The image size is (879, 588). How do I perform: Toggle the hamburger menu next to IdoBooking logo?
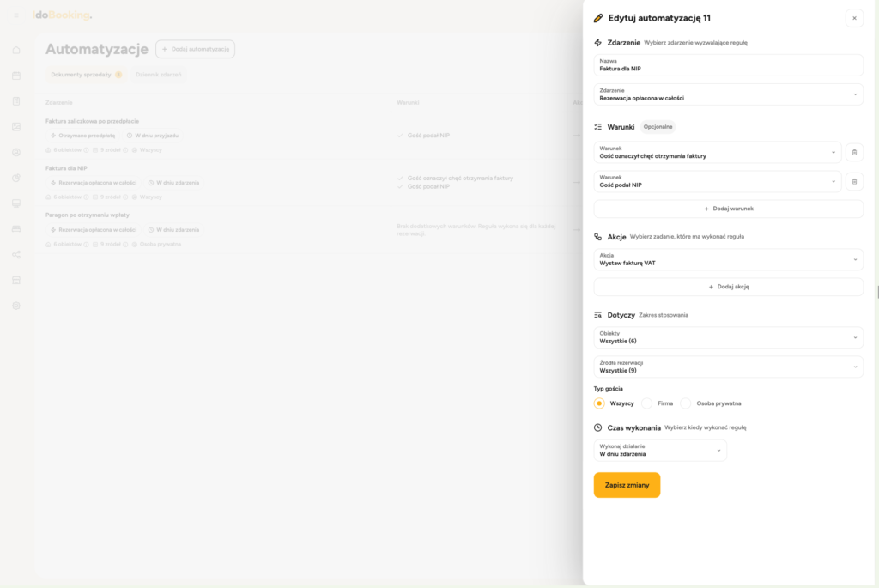point(16,15)
